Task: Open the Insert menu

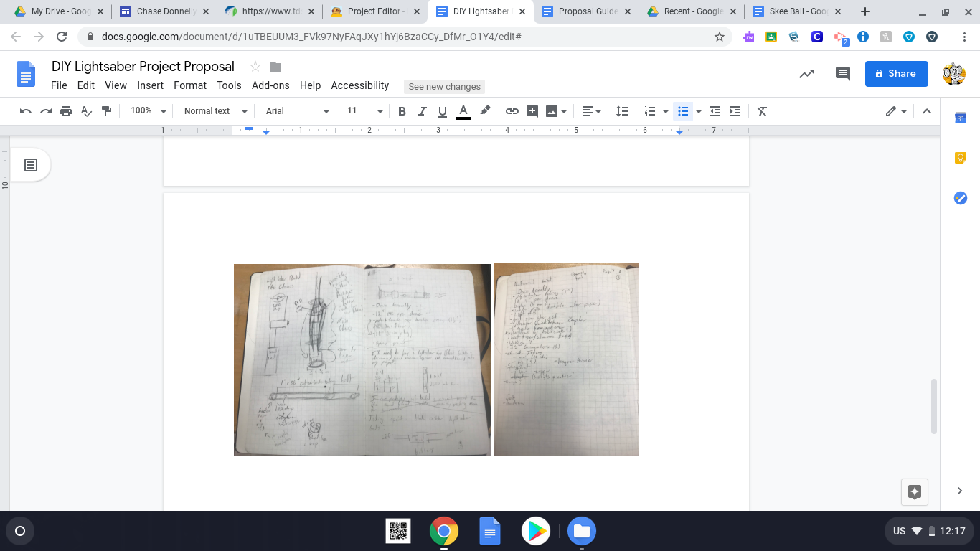Action: [150, 85]
